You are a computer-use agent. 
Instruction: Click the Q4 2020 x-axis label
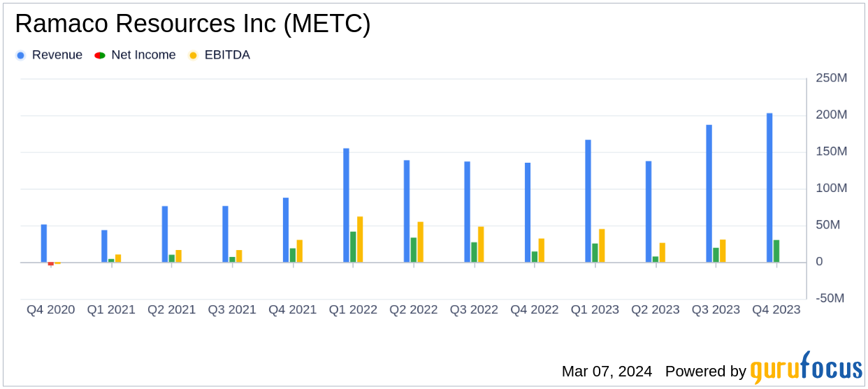[x=51, y=310]
